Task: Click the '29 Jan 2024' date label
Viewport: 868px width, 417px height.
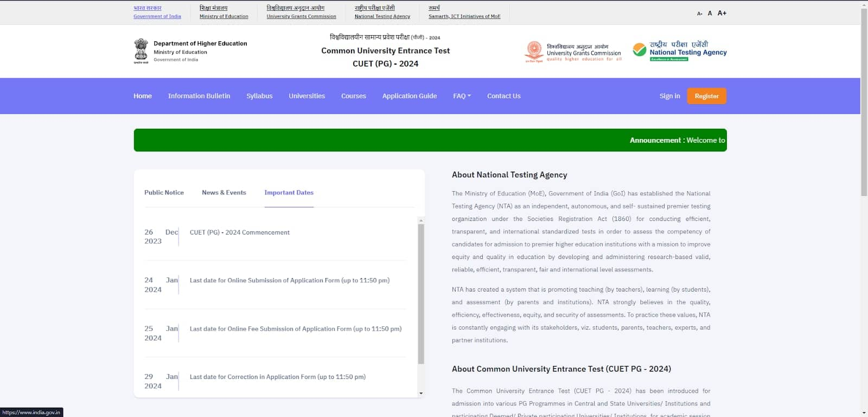Action: (161, 381)
